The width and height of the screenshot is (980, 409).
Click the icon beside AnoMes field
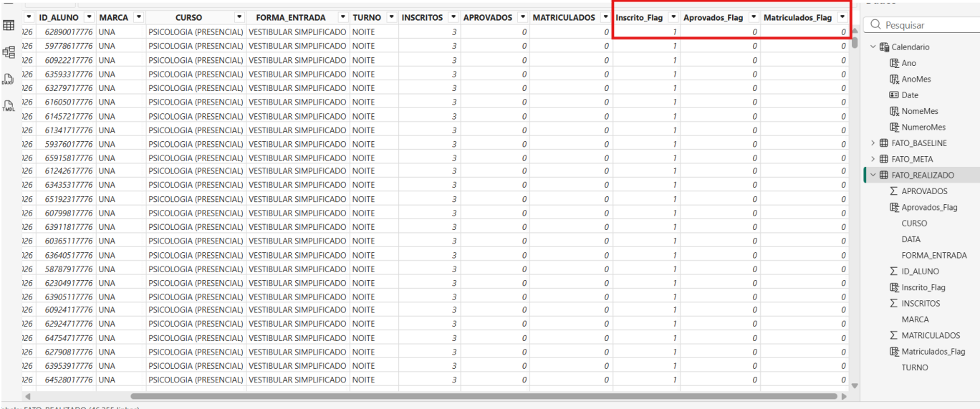pyautogui.click(x=895, y=79)
